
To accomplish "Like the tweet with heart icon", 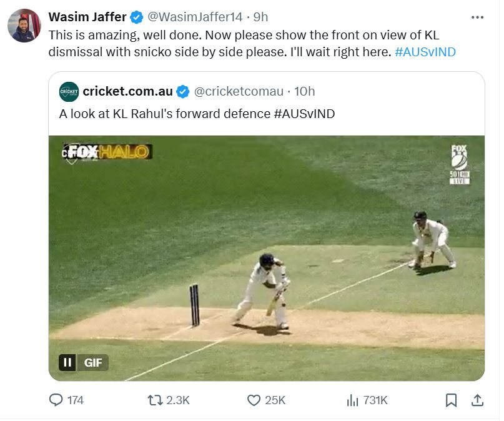I will [253, 400].
